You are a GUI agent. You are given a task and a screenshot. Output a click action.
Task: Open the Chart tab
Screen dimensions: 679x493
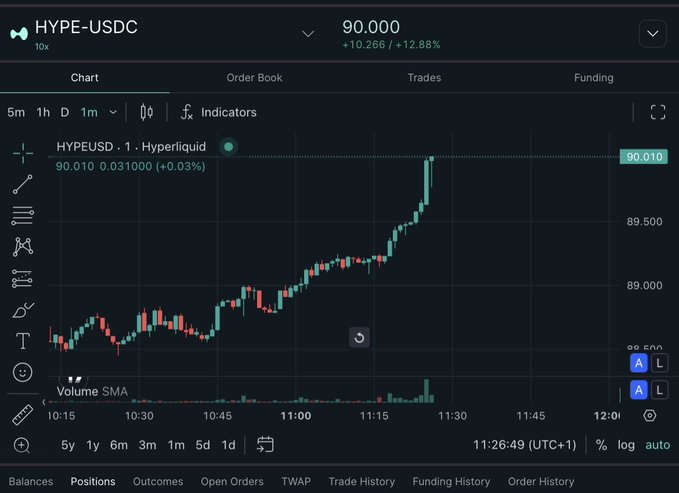pyautogui.click(x=84, y=78)
